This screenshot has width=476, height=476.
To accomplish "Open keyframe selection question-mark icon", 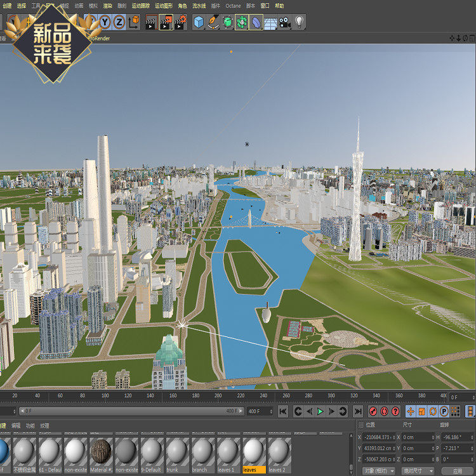I will 395,412.
